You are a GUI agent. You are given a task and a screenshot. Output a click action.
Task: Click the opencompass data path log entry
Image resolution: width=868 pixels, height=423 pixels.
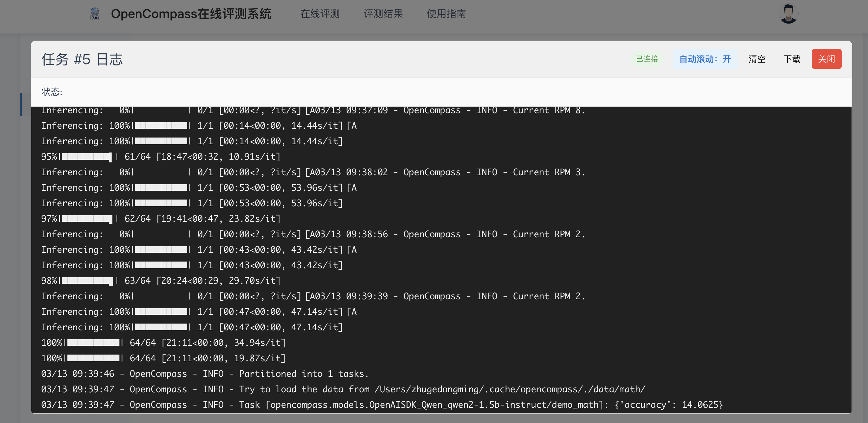[343, 389]
